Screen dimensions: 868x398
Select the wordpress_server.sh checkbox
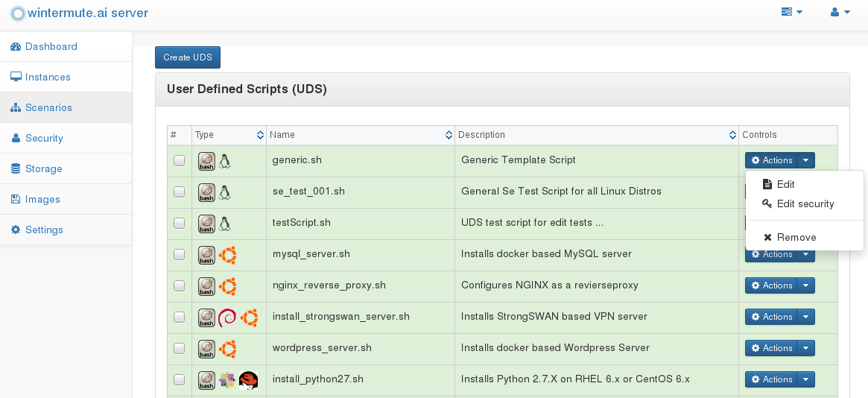point(179,348)
